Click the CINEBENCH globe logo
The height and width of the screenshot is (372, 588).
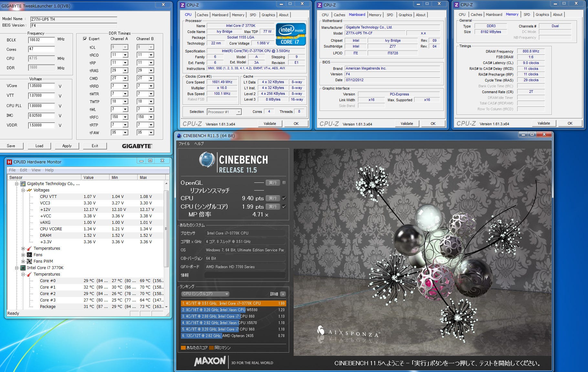pyautogui.click(x=207, y=159)
